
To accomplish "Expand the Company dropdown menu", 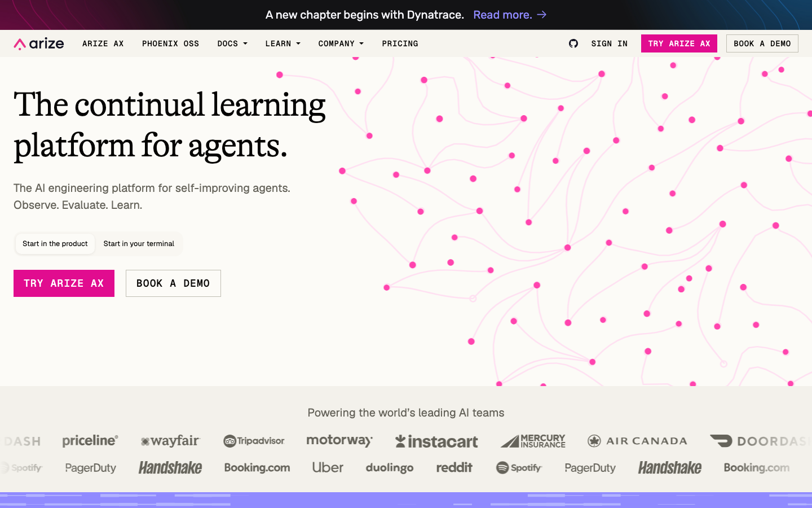I will (341, 43).
